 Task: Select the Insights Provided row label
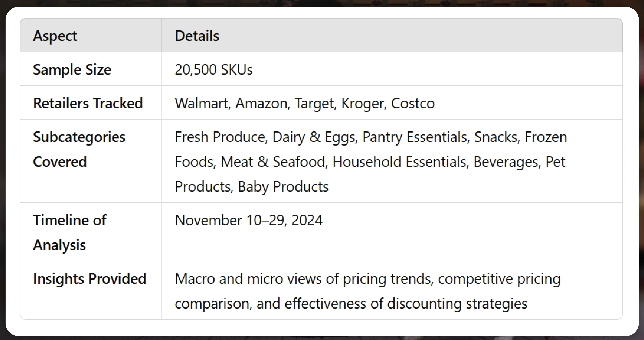(x=89, y=278)
